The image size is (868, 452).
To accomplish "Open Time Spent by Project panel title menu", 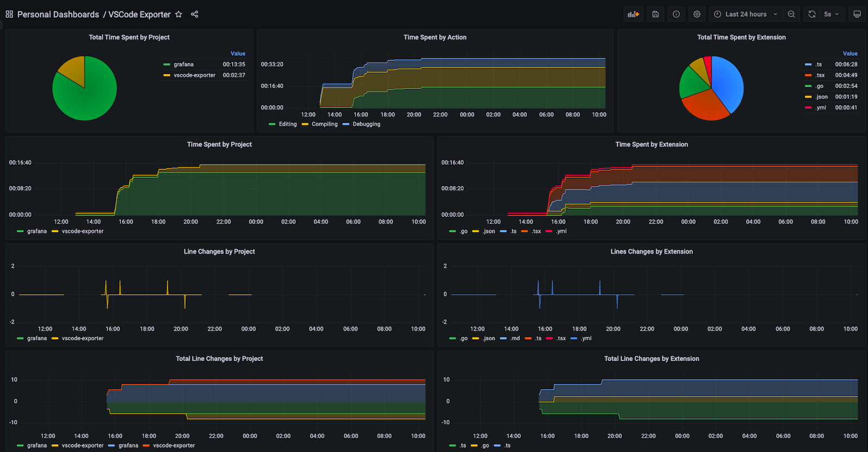I will [x=219, y=144].
